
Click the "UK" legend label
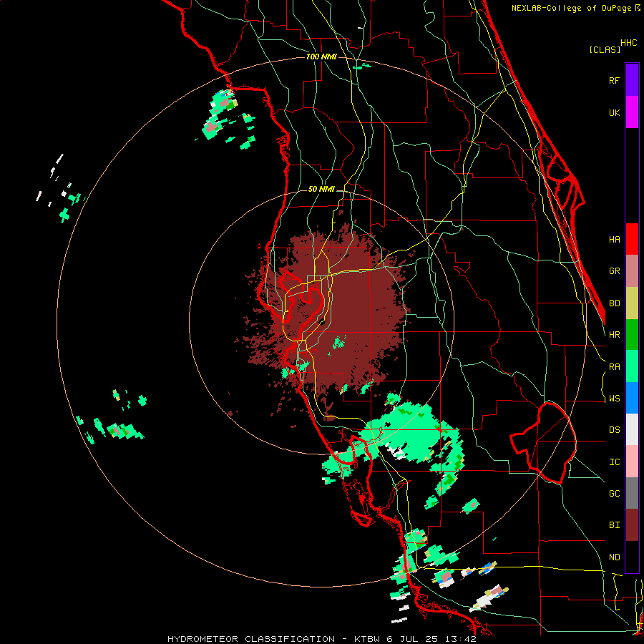pos(614,112)
